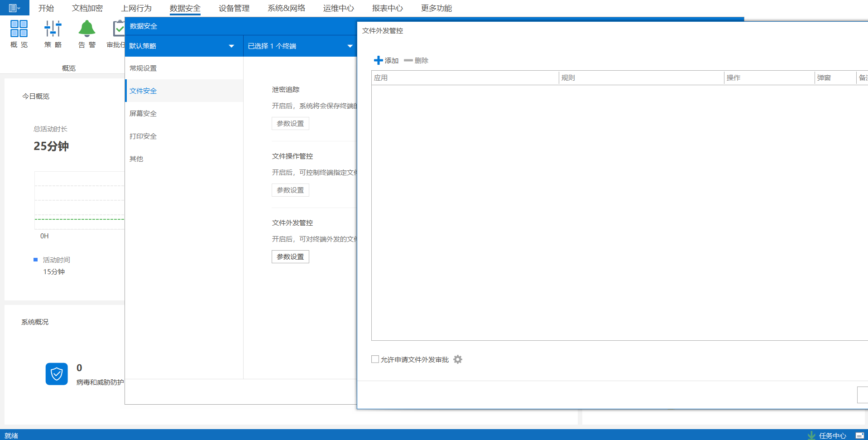Open the 概览 overview icon
This screenshot has height=440, width=868.
point(19,29)
